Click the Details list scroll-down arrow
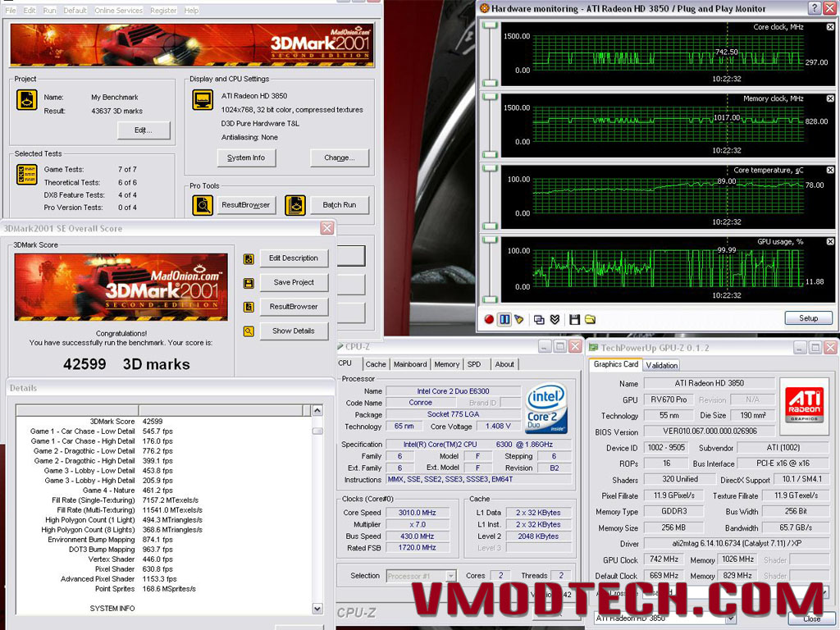The image size is (840, 630). click(317, 609)
